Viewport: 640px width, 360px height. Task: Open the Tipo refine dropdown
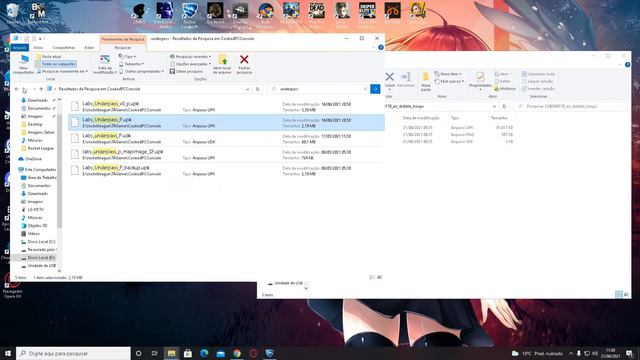(x=127, y=57)
